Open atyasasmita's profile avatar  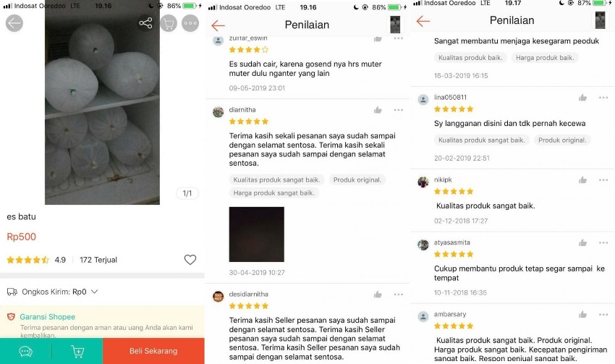pyautogui.click(x=423, y=245)
